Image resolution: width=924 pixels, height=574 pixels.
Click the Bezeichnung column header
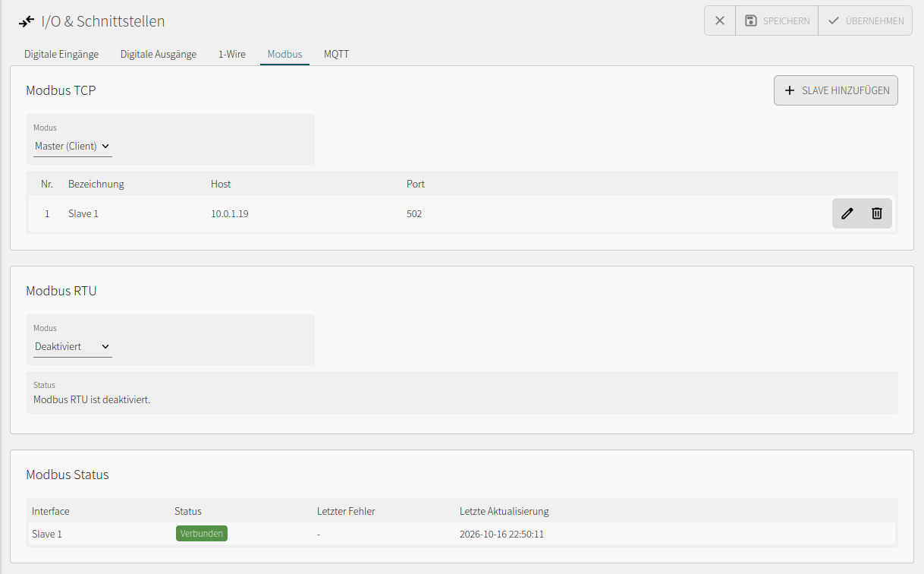[x=96, y=184]
